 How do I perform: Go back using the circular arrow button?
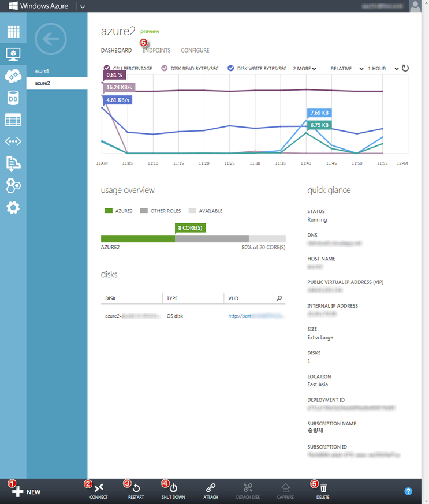coord(51,39)
